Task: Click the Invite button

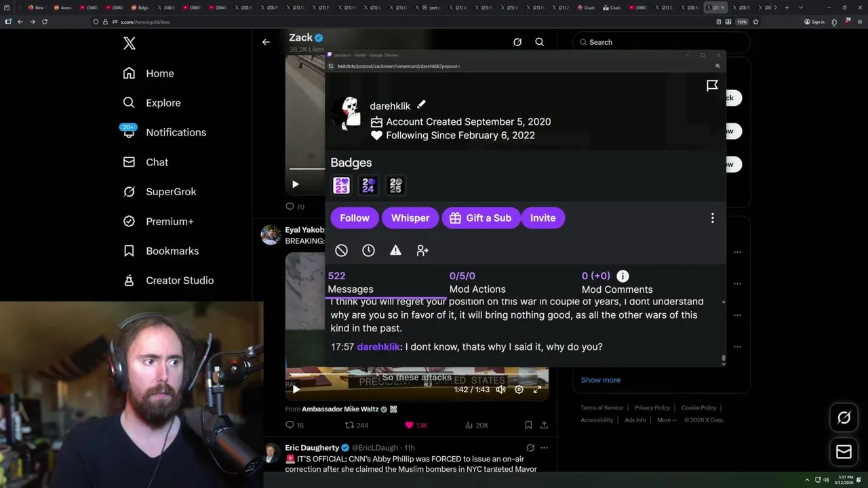Action: pos(542,218)
